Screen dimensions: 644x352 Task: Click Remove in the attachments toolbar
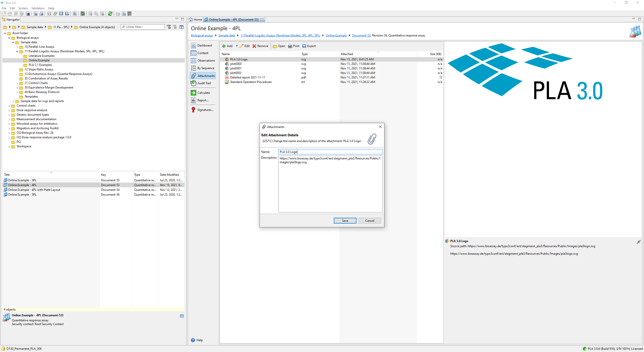pyautogui.click(x=260, y=46)
